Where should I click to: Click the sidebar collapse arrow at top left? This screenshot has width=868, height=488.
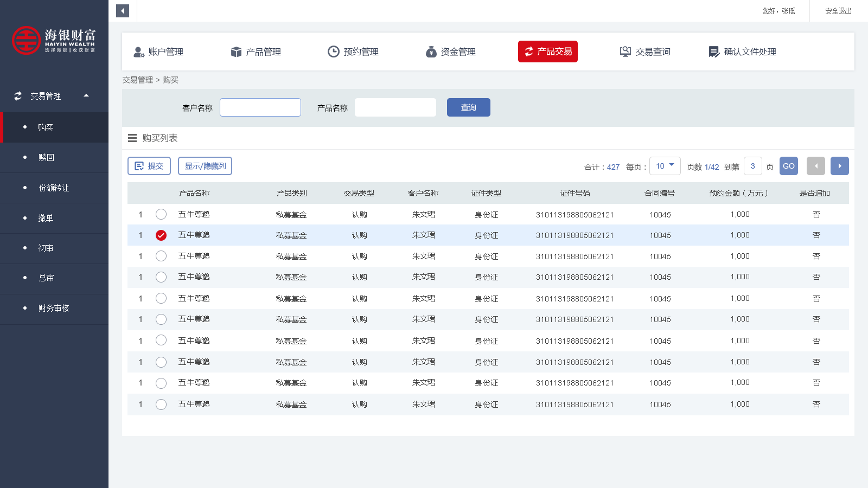click(122, 11)
